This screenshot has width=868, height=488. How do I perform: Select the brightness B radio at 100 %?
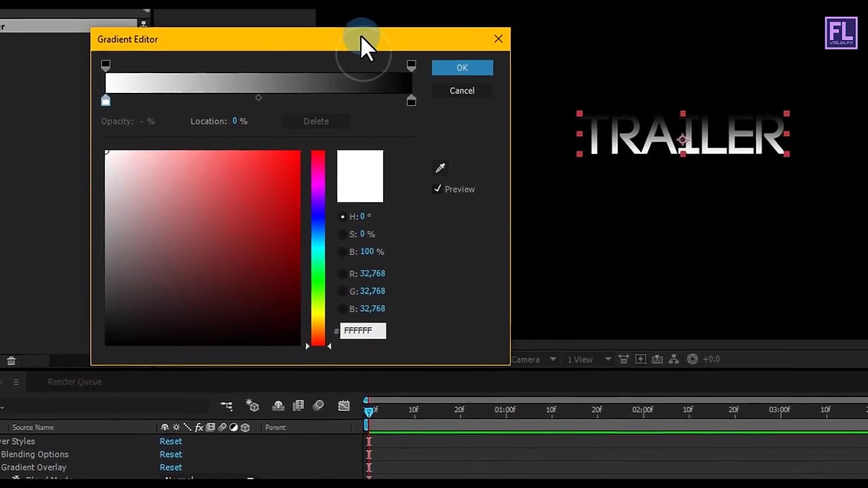pyautogui.click(x=342, y=251)
